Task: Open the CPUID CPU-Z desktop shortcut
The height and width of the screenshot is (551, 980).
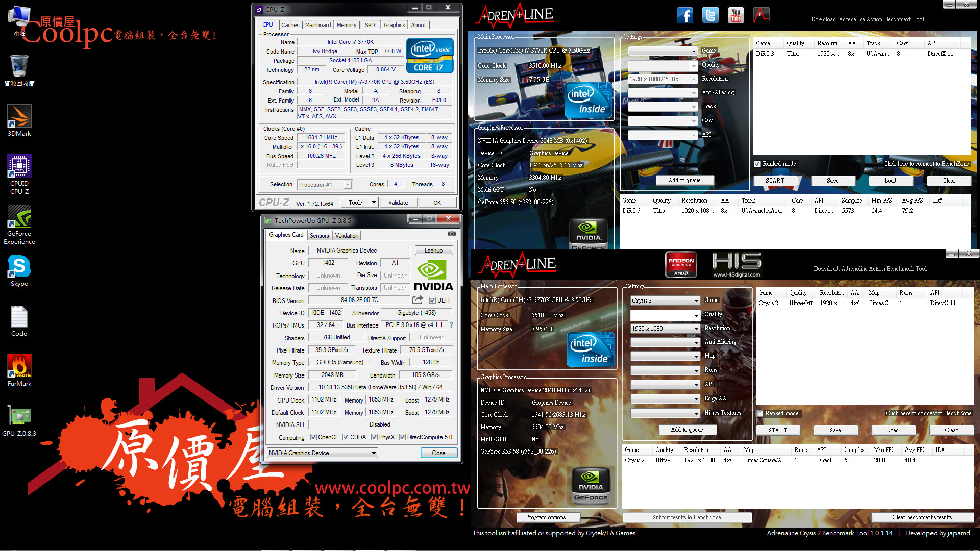Action: click(19, 174)
